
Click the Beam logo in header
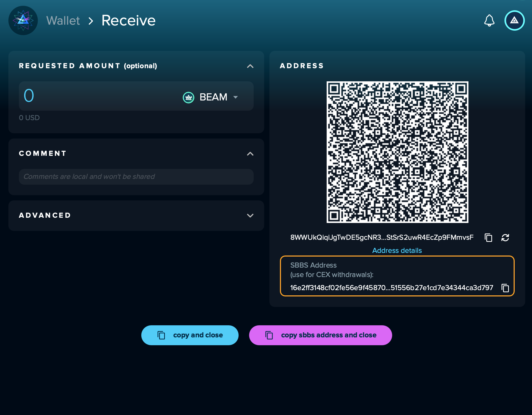(23, 20)
